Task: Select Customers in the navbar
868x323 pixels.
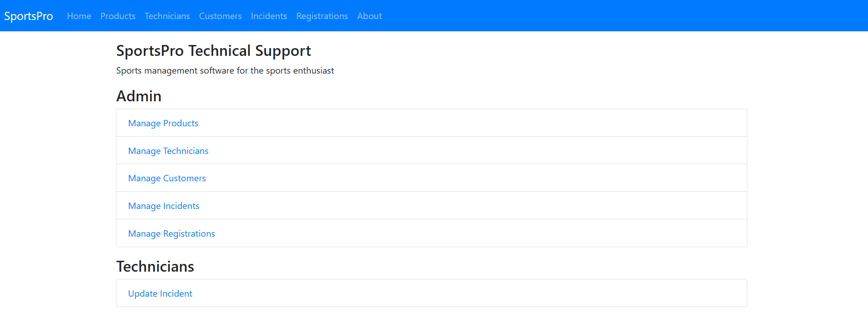Action: coord(220,16)
